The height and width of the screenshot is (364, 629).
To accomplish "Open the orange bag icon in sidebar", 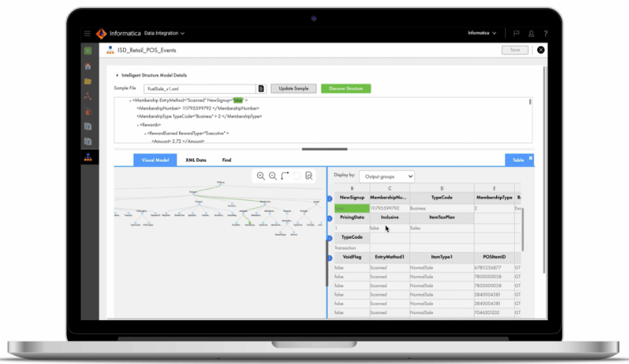I will pos(88,111).
